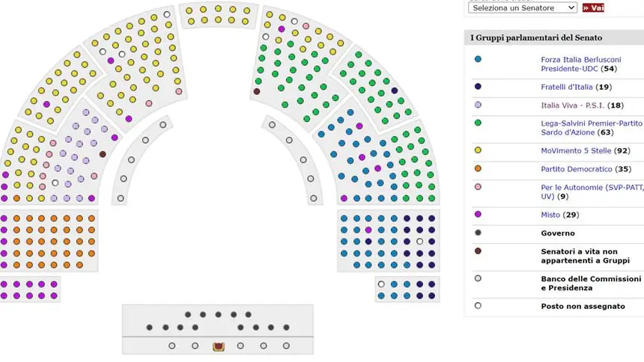Image resolution: width=644 pixels, height=362 pixels.
Task: Click the yellow MoVimento 5 Stelle legend dot
Action: click(x=478, y=150)
